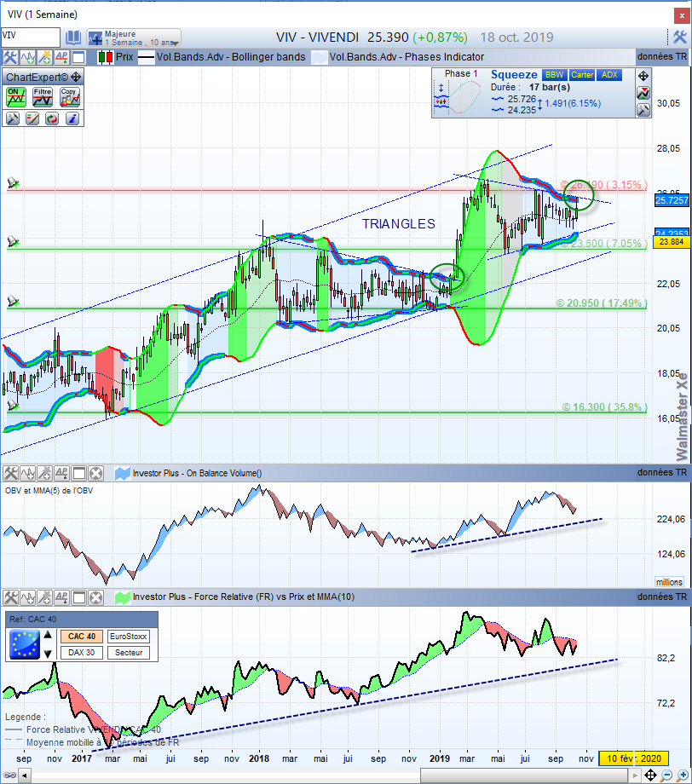Select DAX 30 as reference index
This screenshot has width=692, height=784.
pos(82,653)
